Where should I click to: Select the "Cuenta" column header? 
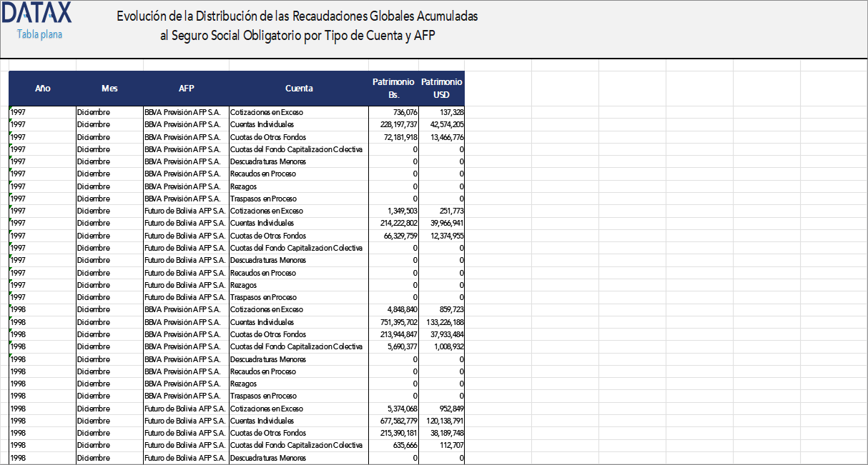[x=299, y=88]
